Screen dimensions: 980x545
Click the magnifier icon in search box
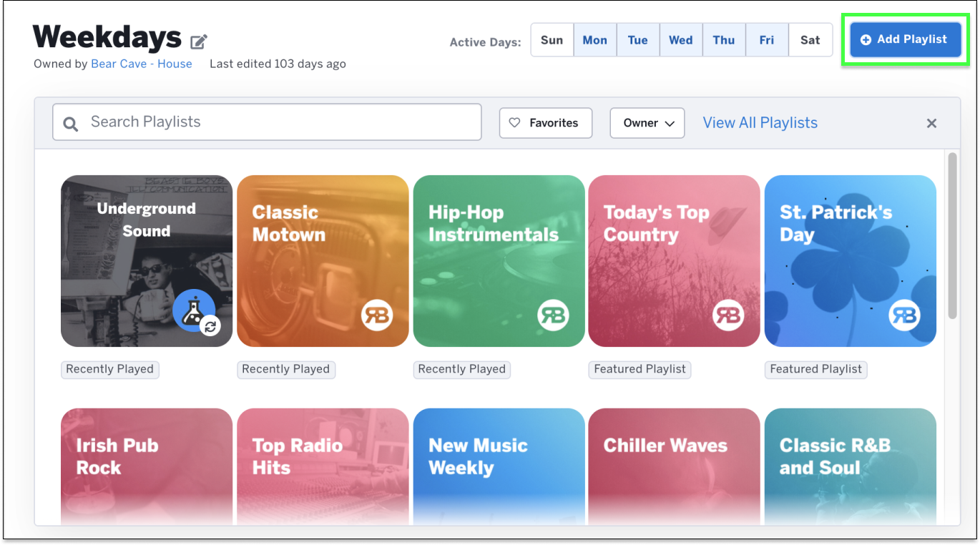pos(71,124)
